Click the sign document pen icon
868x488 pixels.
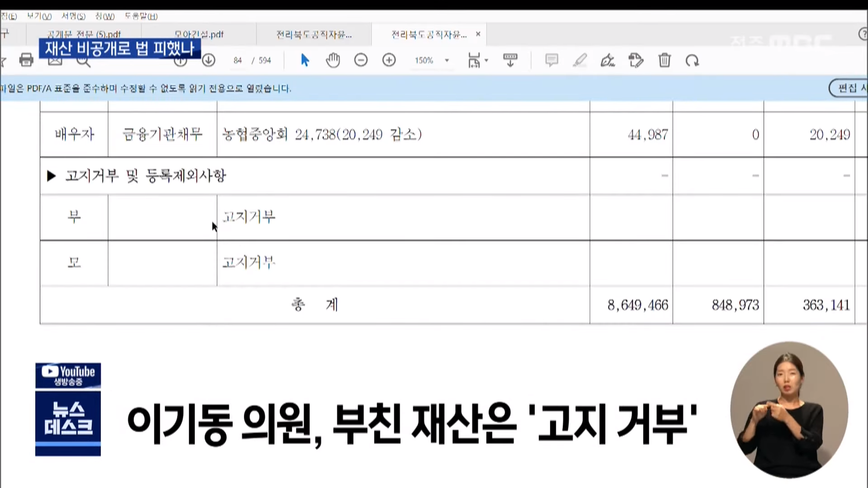[x=608, y=60]
